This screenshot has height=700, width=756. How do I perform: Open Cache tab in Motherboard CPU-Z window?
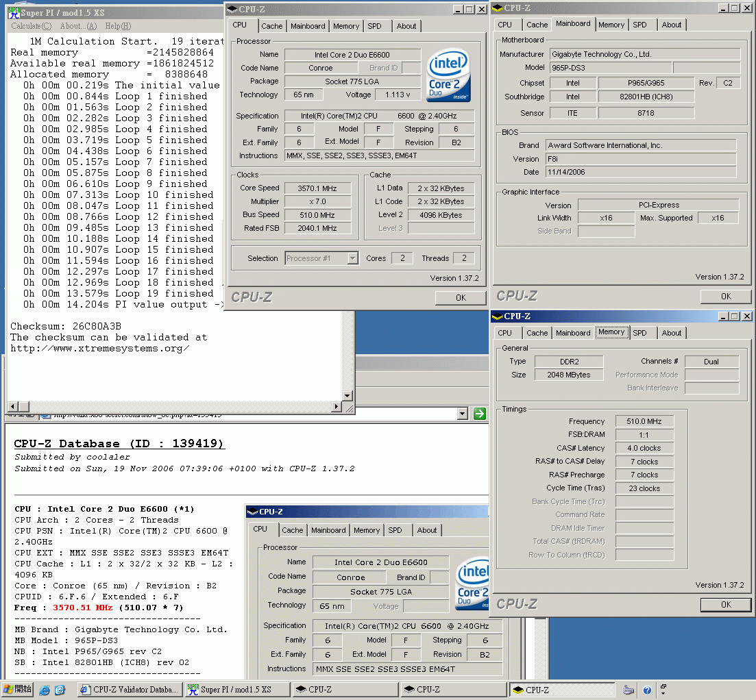[537, 25]
